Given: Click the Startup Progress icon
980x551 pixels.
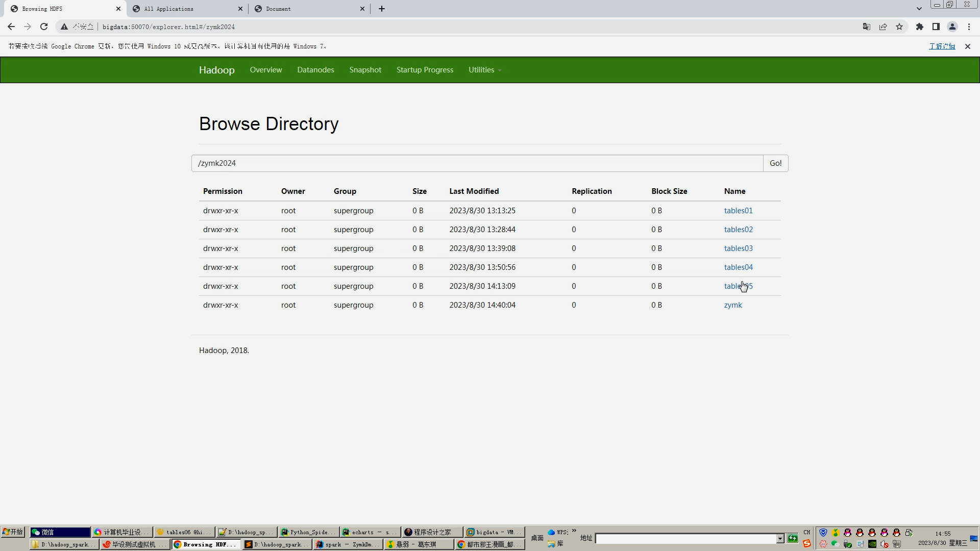Looking at the screenshot, I should pos(425,69).
